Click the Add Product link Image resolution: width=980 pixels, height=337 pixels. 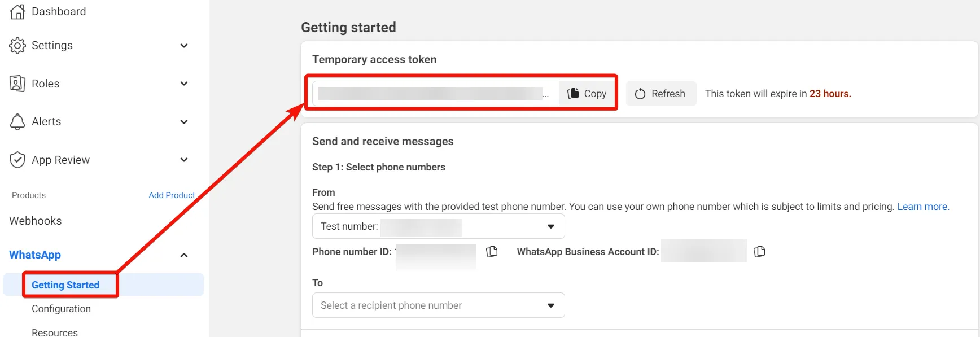172,195
